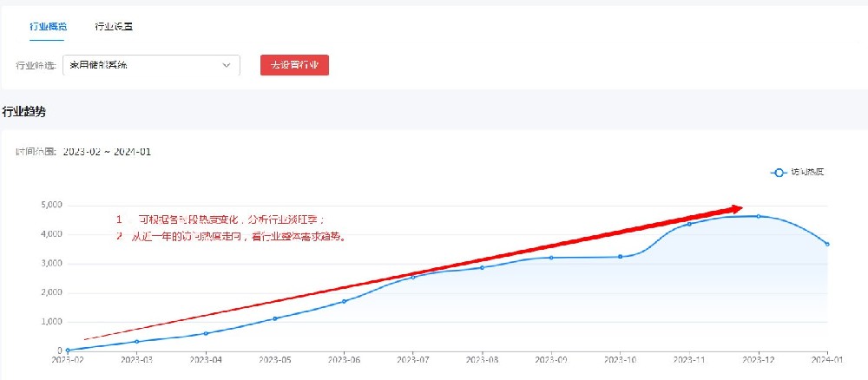This screenshot has height=380, width=868.
Task: Open the 行业设置 tab
Action: tap(114, 26)
